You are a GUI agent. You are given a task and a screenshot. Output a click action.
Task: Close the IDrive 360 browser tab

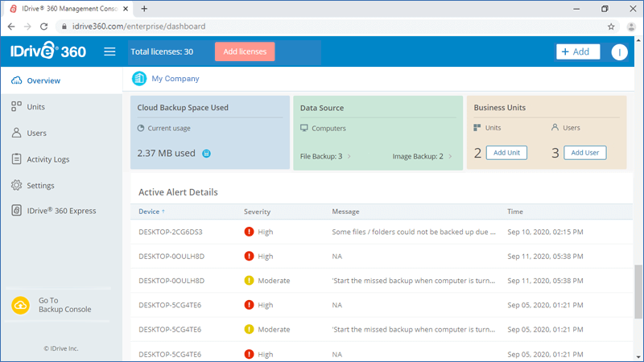click(126, 9)
